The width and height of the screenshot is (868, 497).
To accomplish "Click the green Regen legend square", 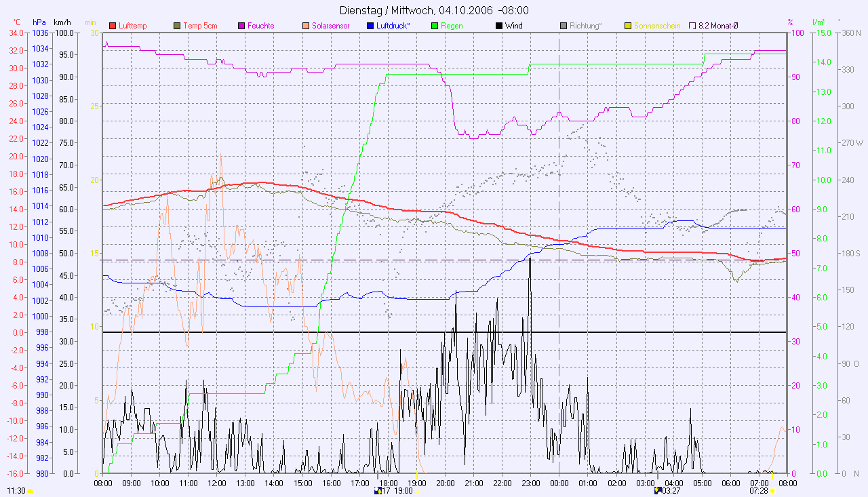I will tap(435, 26).
